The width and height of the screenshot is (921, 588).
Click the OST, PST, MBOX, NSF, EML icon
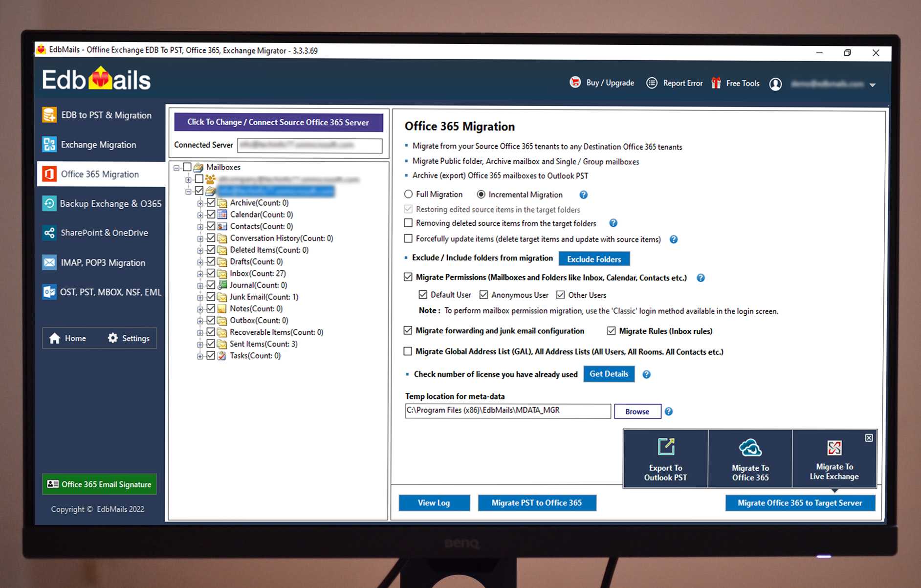tap(49, 292)
